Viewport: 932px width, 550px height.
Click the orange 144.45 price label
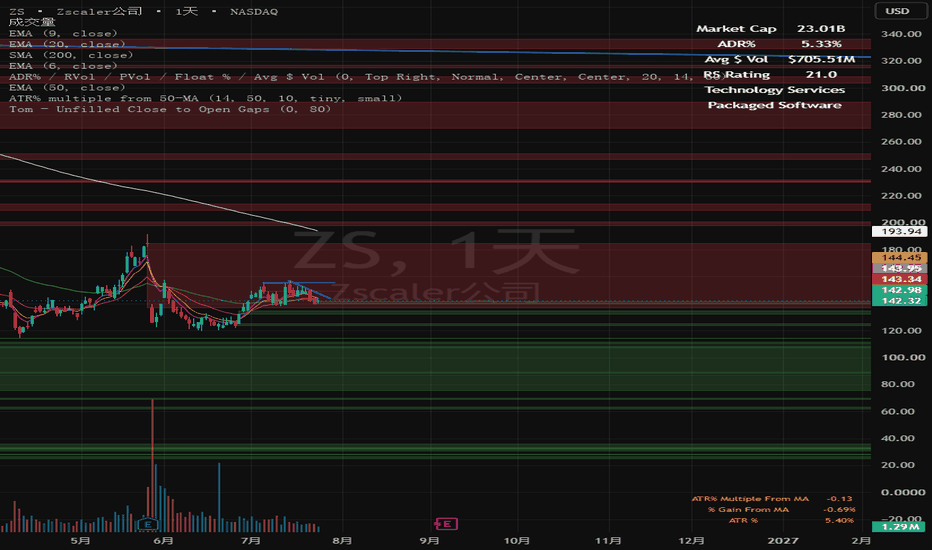click(899, 257)
